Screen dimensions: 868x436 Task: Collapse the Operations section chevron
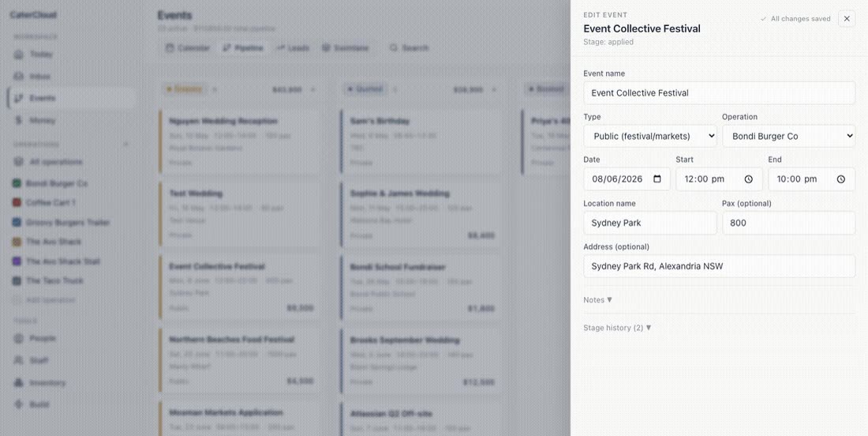point(125,144)
